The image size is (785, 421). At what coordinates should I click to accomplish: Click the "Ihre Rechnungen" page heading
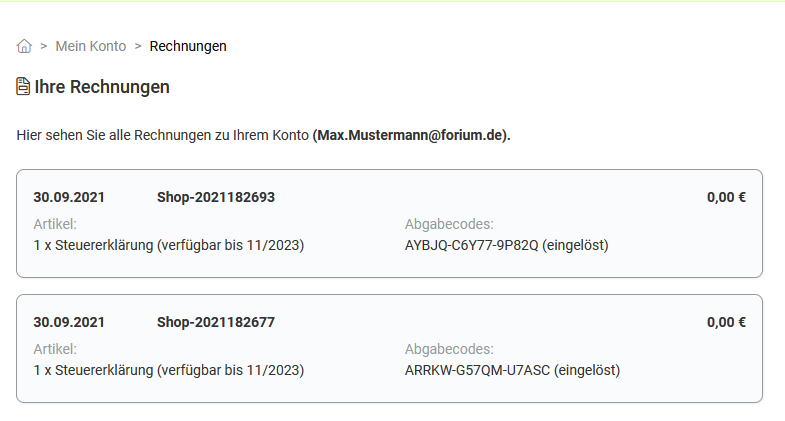pos(102,87)
